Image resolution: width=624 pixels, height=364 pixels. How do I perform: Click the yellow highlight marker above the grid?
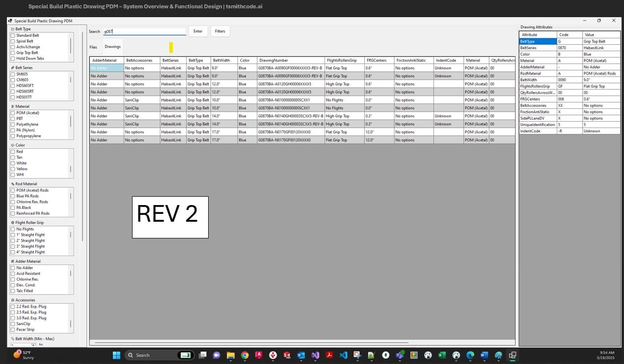click(x=171, y=48)
